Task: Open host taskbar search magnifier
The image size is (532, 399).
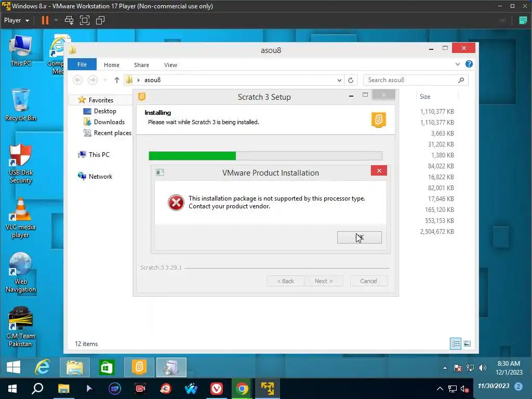Action: tap(37, 389)
